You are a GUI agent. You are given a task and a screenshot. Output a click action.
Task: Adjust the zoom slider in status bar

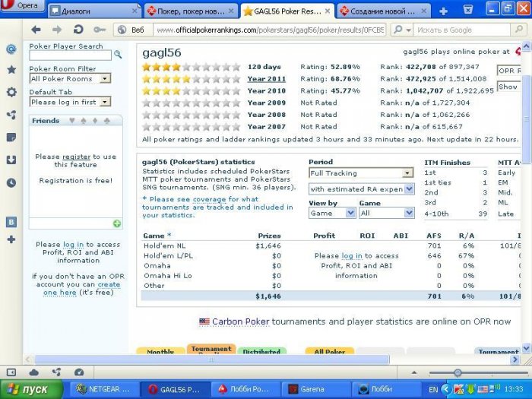458,373
